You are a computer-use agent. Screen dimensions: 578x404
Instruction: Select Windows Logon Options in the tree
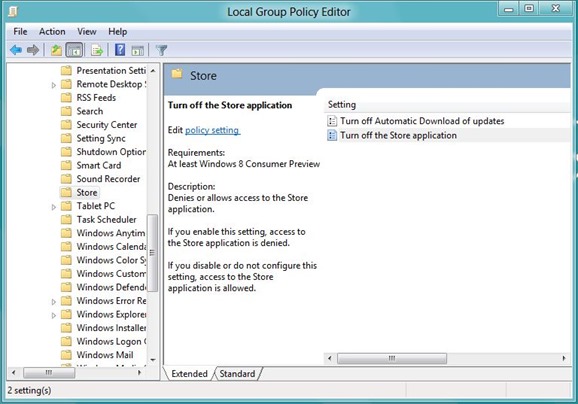(111, 341)
